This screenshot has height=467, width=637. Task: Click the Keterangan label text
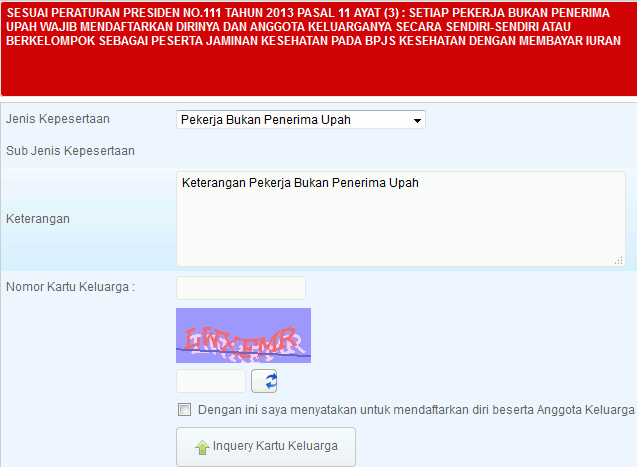[x=38, y=219]
